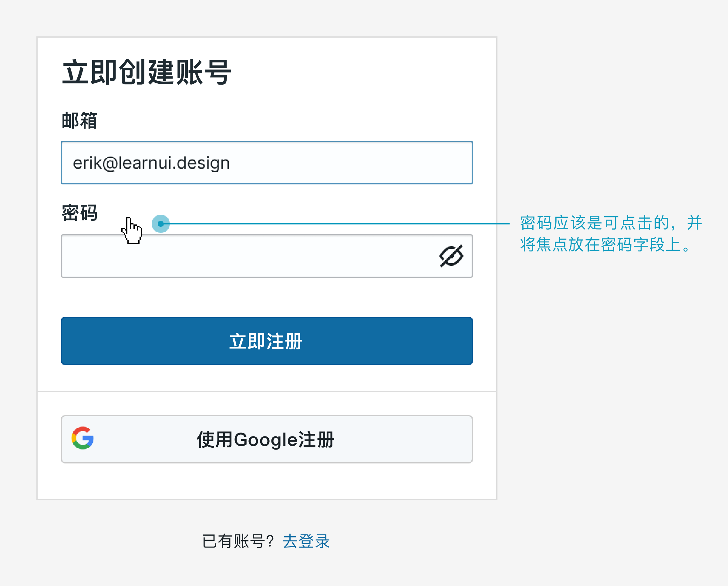
Task: Toggle password visibility with the eye-slash icon
Action: pyautogui.click(x=451, y=256)
